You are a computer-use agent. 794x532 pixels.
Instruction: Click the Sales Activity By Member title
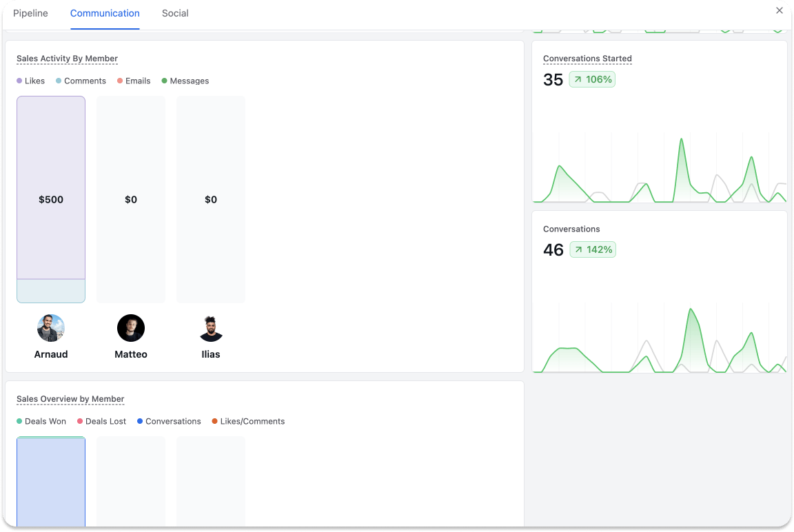[x=68, y=59]
